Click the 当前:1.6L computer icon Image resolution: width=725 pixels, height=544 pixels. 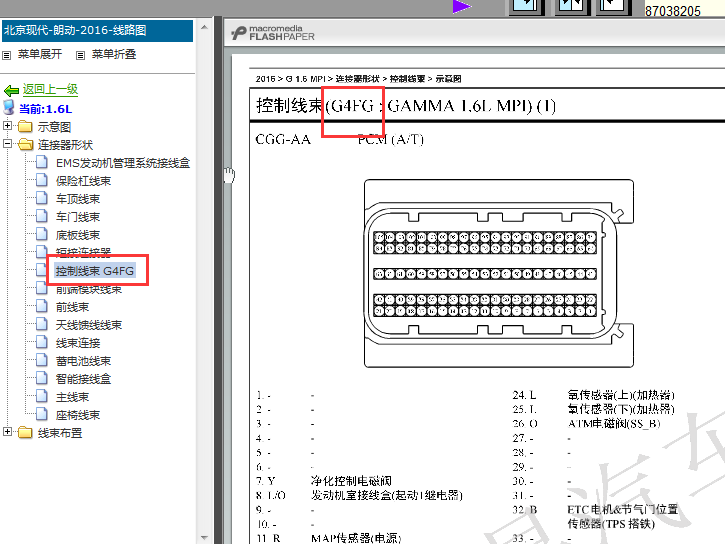[x=9, y=107]
